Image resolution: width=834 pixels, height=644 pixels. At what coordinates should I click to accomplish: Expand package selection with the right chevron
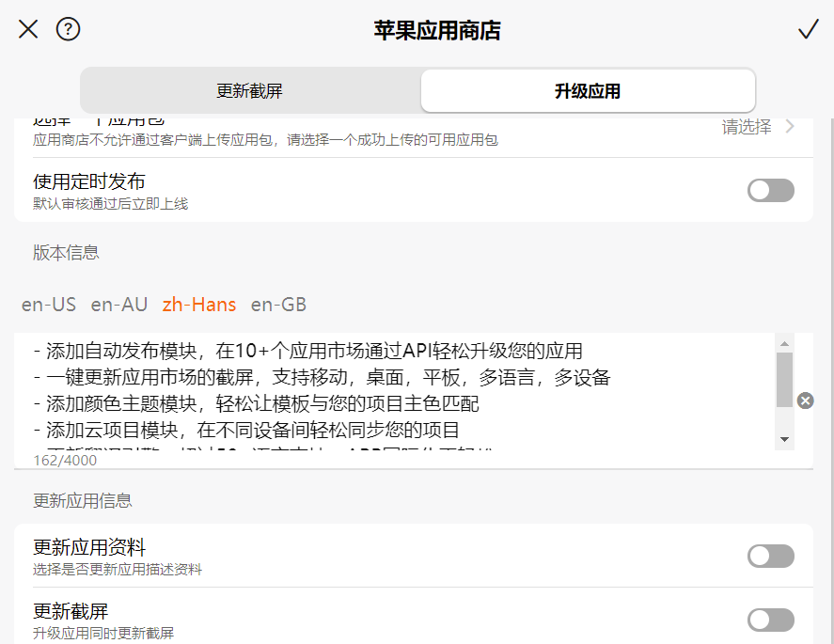(790, 127)
